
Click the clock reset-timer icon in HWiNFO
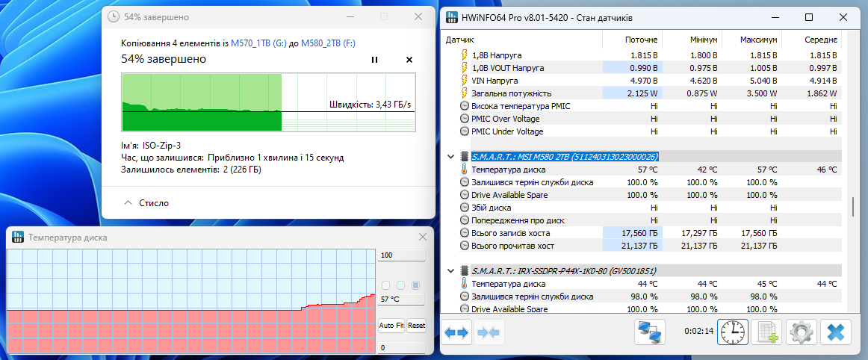point(732,332)
